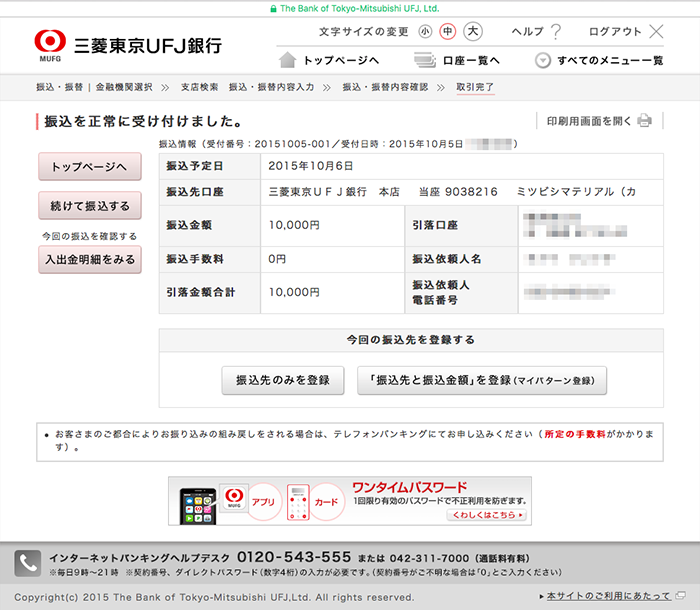Click the smartphone image in the banner
This screenshot has width=700, height=610.
click(x=198, y=506)
